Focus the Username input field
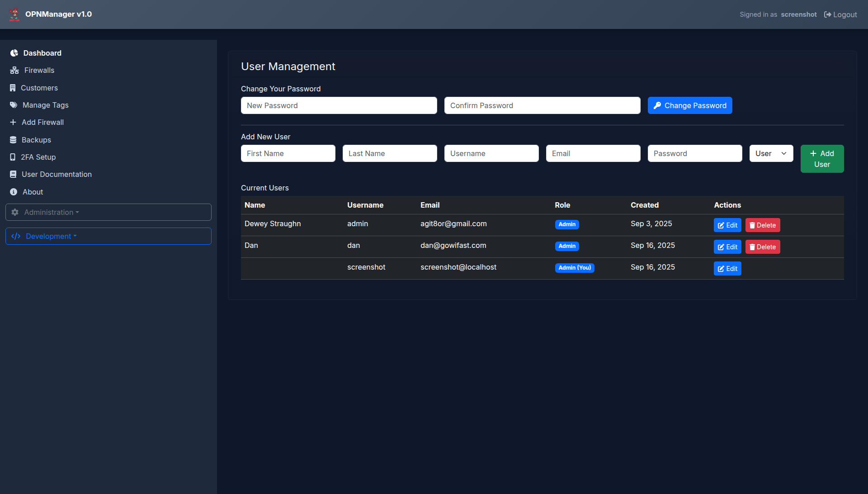This screenshot has width=868, height=494. pos(491,153)
